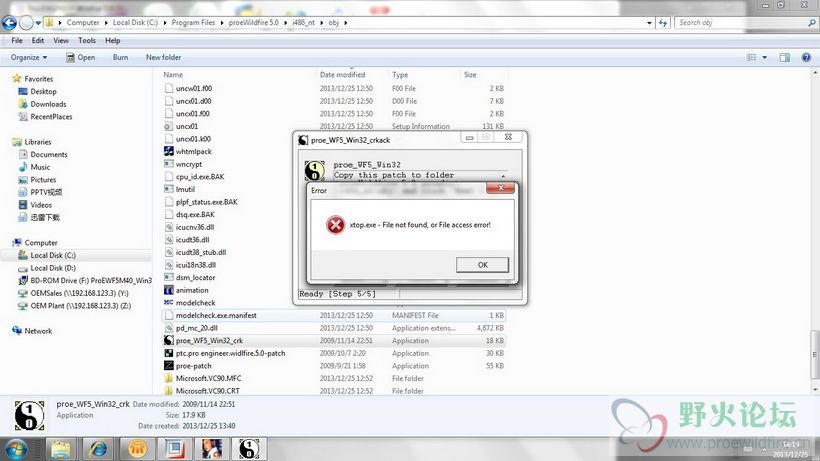Image resolution: width=820 pixels, height=461 pixels.
Task: Open the Explorer folder taskbar icon
Action: (x=61, y=448)
